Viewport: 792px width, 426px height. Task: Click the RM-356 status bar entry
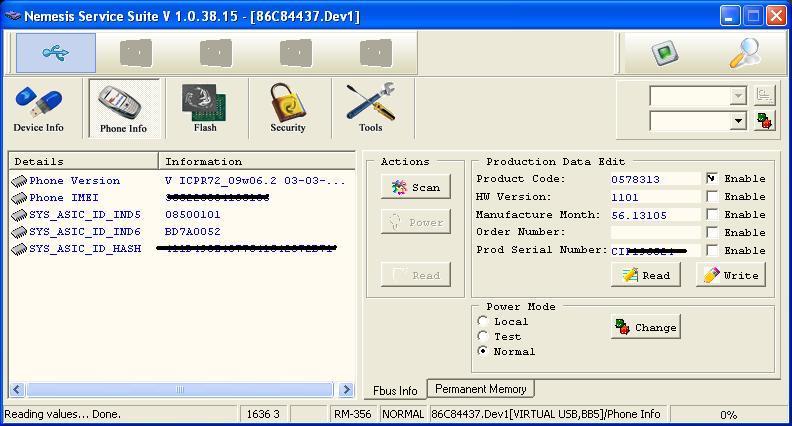(353, 414)
